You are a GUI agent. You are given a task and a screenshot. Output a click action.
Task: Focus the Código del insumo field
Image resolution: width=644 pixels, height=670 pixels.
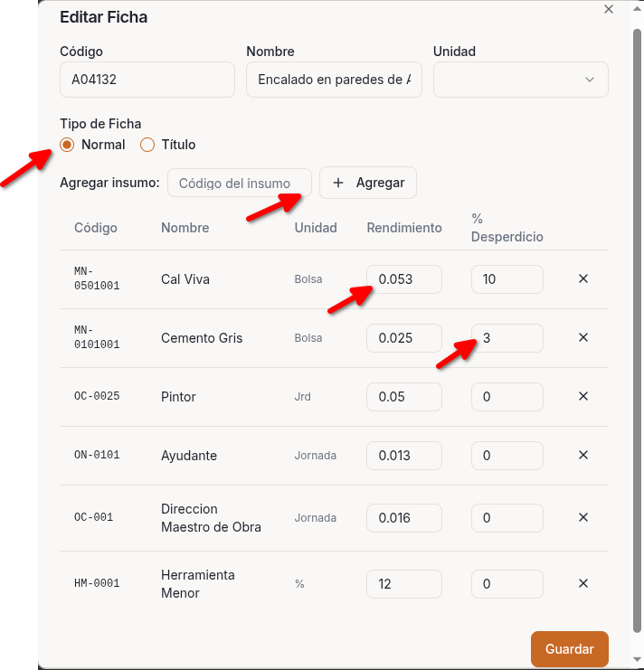[239, 183]
